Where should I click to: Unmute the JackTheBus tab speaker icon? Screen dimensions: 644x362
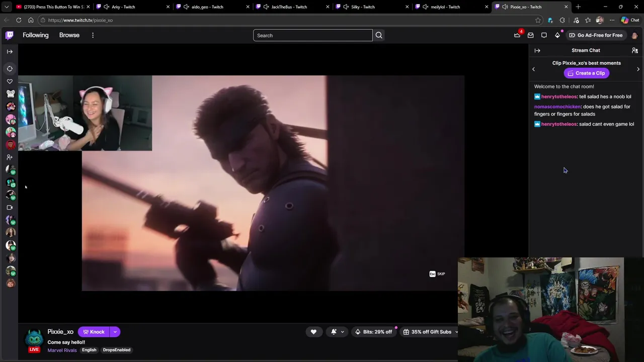(266, 7)
